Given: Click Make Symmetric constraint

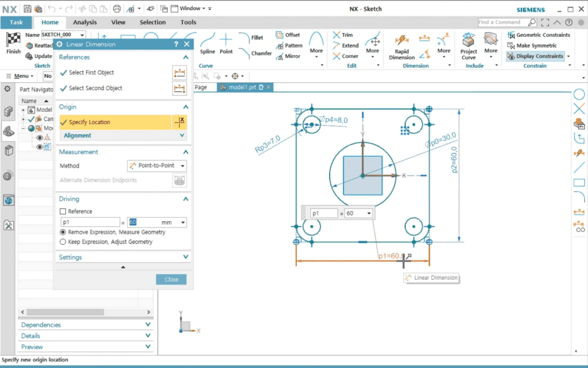Looking at the screenshot, I should (533, 46).
